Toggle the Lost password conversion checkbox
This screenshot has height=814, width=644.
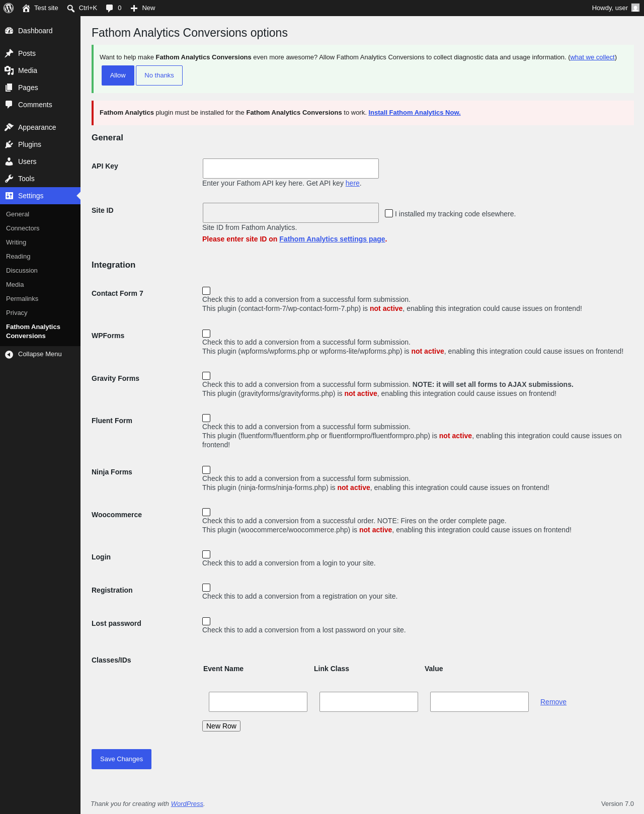(x=206, y=621)
